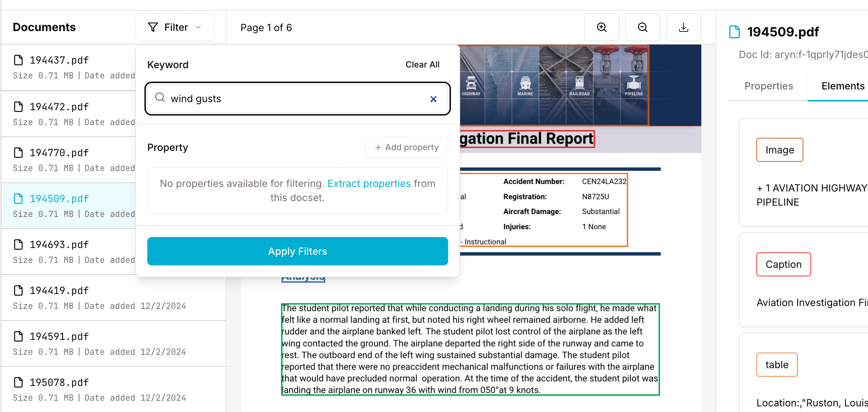Viewport: 868px width, 412px height.
Task: Click Add property button
Action: [x=406, y=147]
